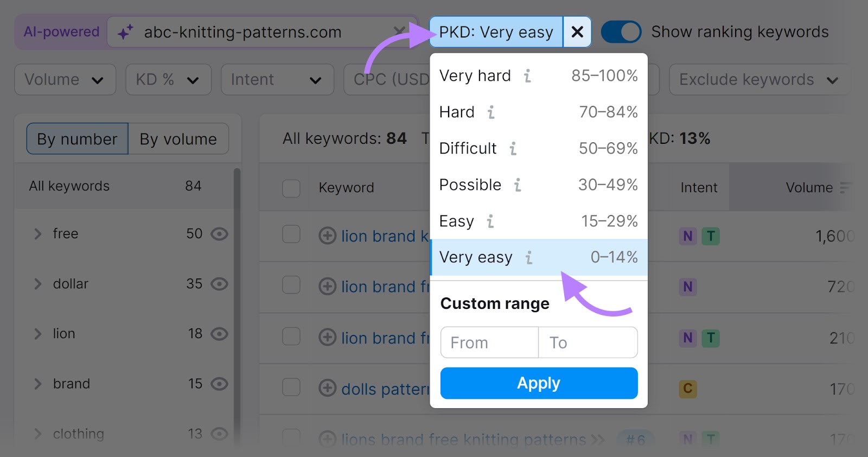Click the C intent badge next to dolls pattern

tap(688, 389)
